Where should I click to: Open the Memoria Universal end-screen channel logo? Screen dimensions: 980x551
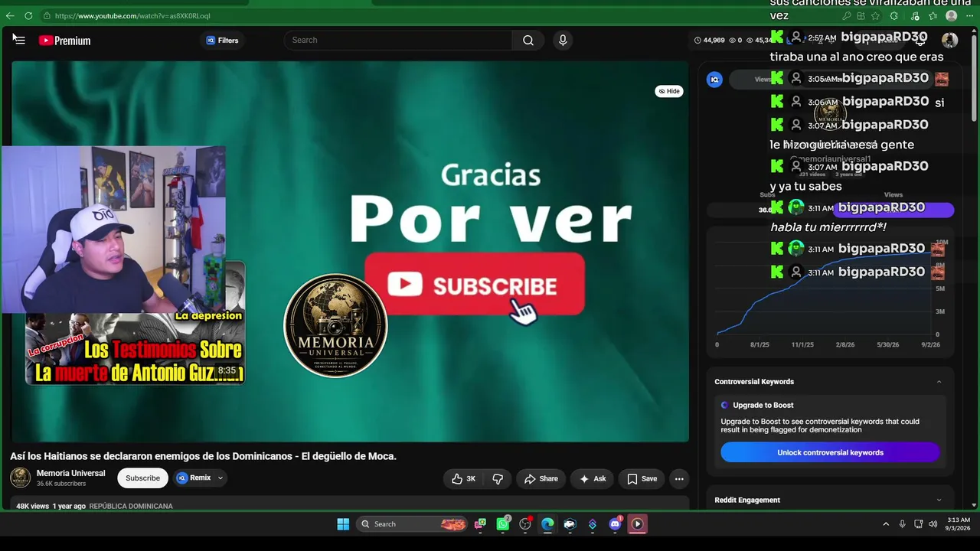(x=335, y=325)
